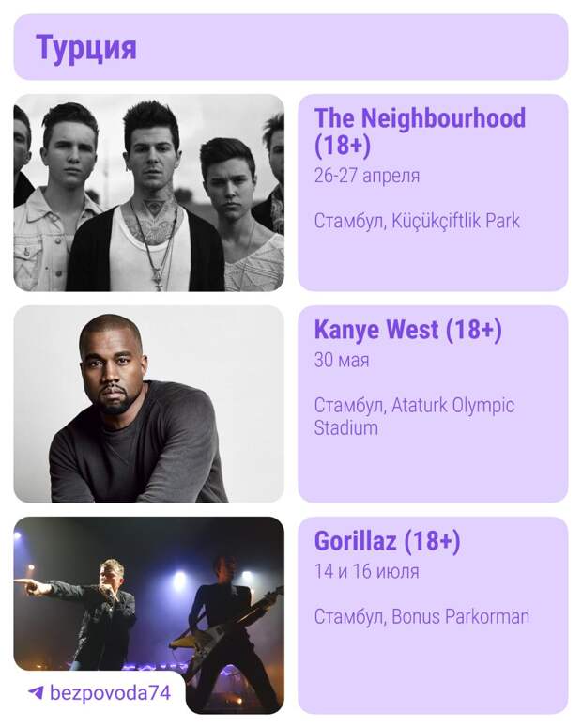
Task: Open the Kanye West (18+) event title
Action: [x=407, y=330]
